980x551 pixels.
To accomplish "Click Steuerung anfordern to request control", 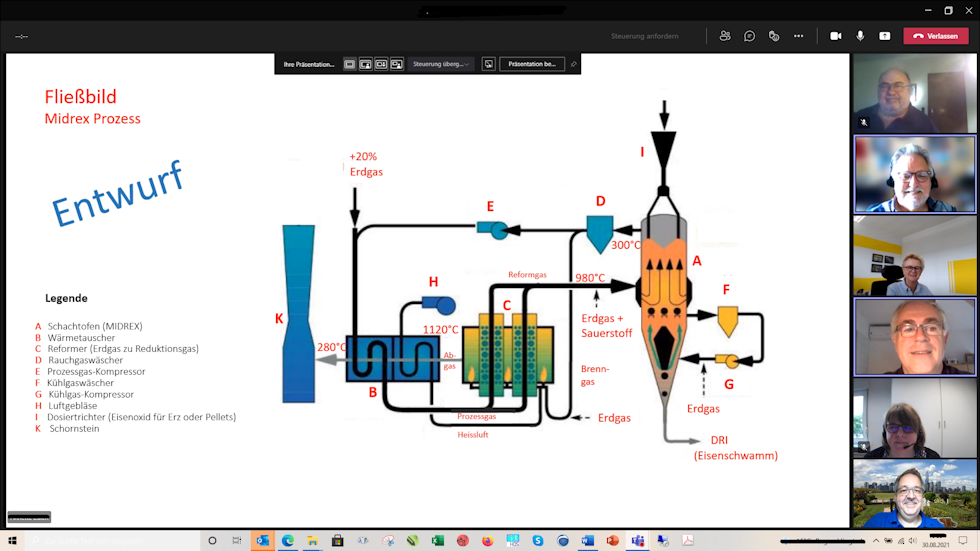I will [x=644, y=36].
